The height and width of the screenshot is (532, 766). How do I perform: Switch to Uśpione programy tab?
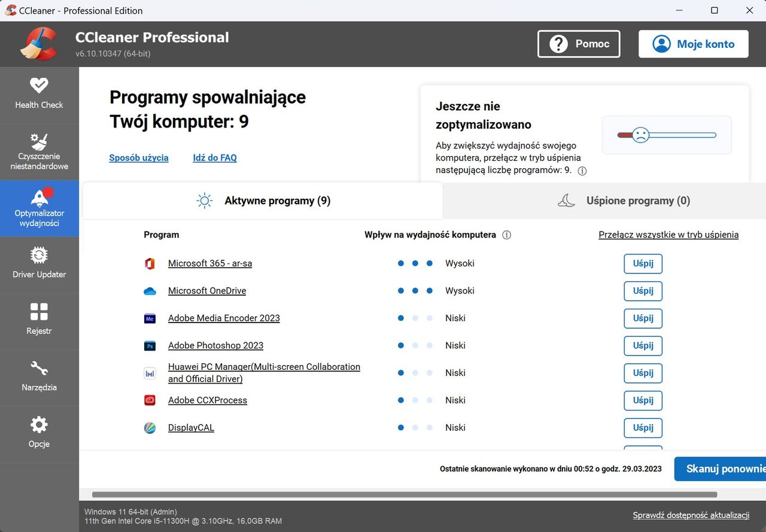(604, 201)
